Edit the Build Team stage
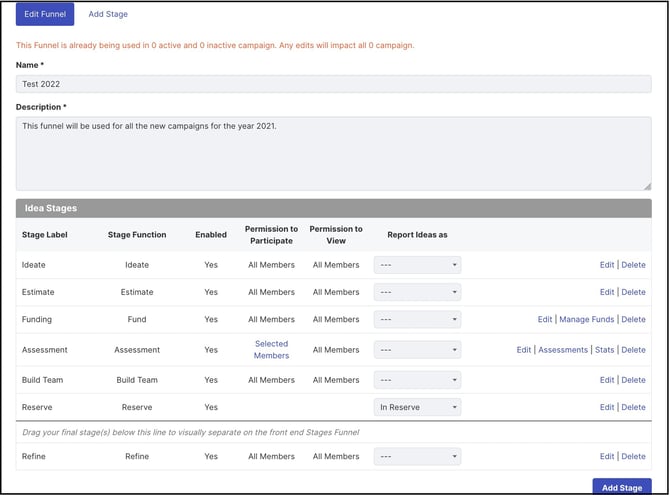This screenshot has width=670, height=495. pos(606,380)
